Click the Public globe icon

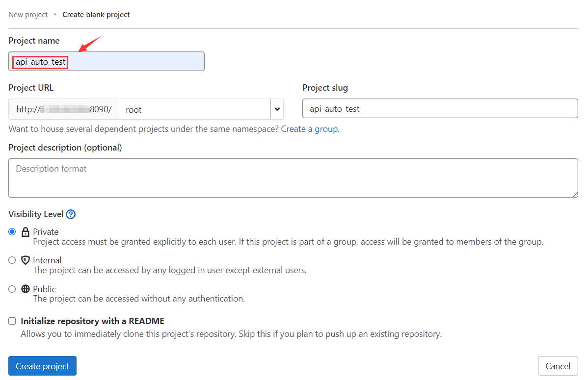[x=26, y=289]
